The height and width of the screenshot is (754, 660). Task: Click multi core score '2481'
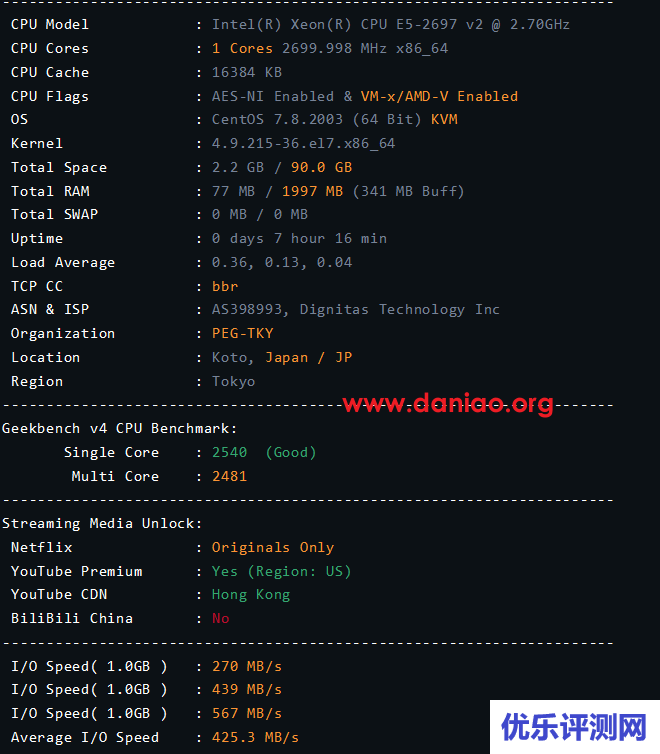click(x=229, y=477)
